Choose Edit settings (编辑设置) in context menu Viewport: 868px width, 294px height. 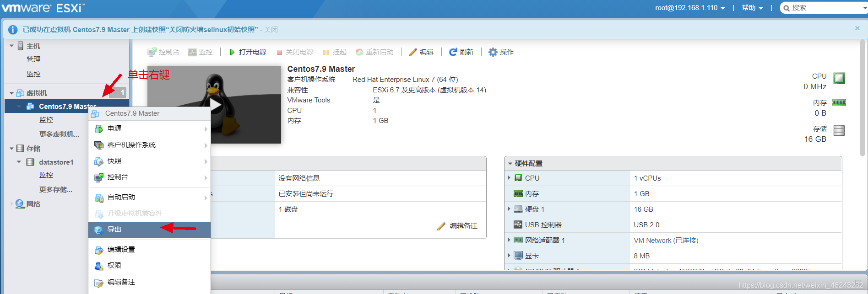149,250
